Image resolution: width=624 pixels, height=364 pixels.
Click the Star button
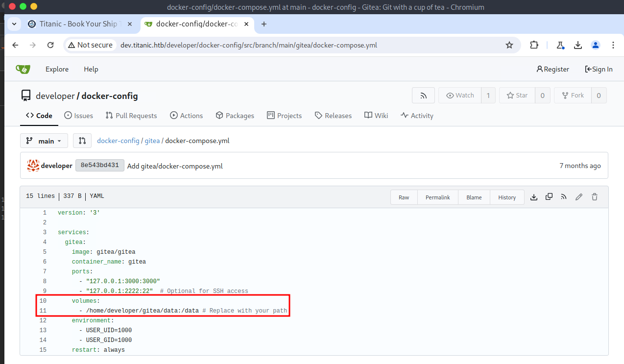click(x=517, y=96)
